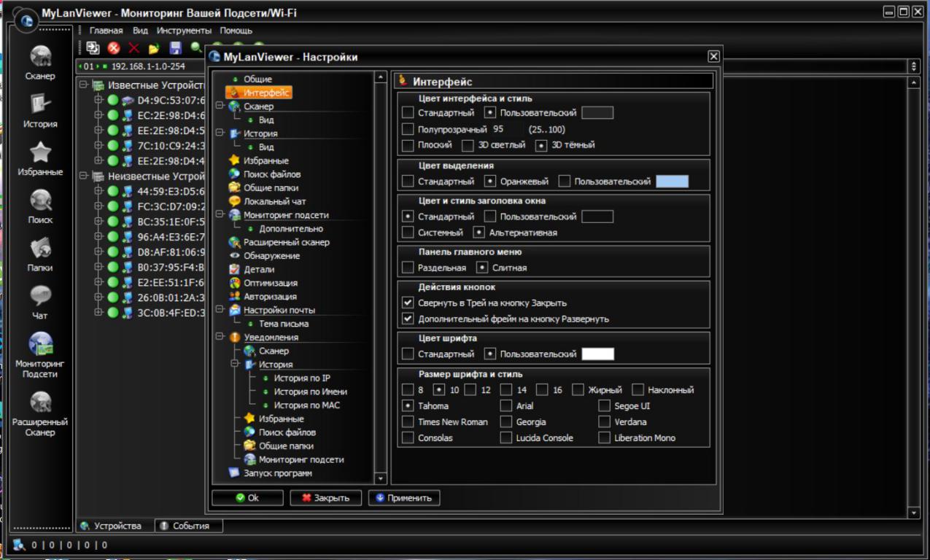Click the blue floppy disk save icon in toolbar
Viewport: 930px width, 560px height.
click(175, 48)
